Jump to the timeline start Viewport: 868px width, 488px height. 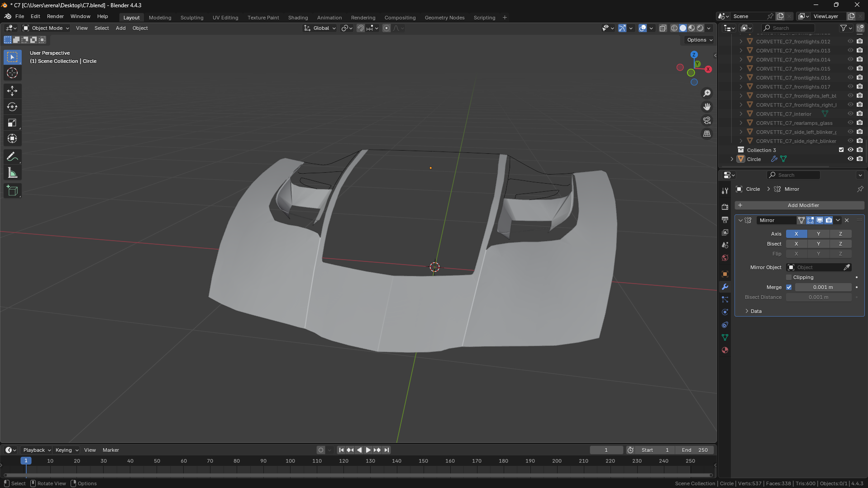(x=341, y=450)
